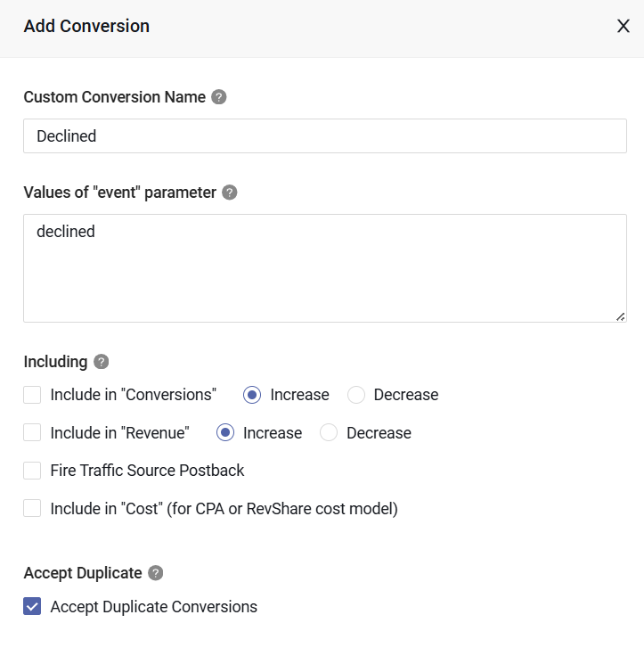
Task: Enable Fire Traffic Source Postback
Action: (x=33, y=471)
